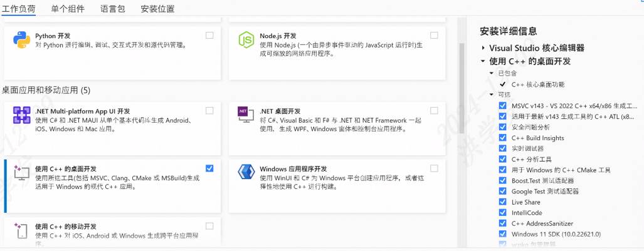
Task: Click the 桌面应用和移动应用 (5) heading
Action: coord(46,90)
